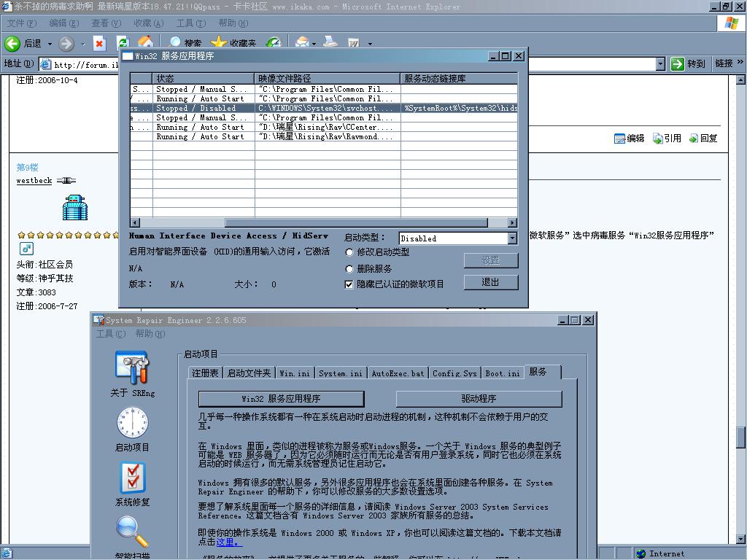Click the 这里 download link
This screenshot has height=560, width=747.
pos(228,542)
